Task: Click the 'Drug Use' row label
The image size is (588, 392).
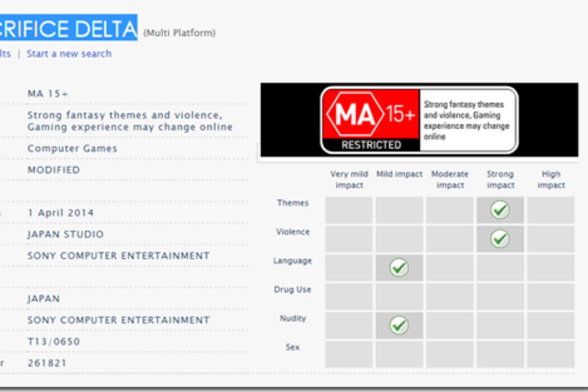Action: click(293, 290)
